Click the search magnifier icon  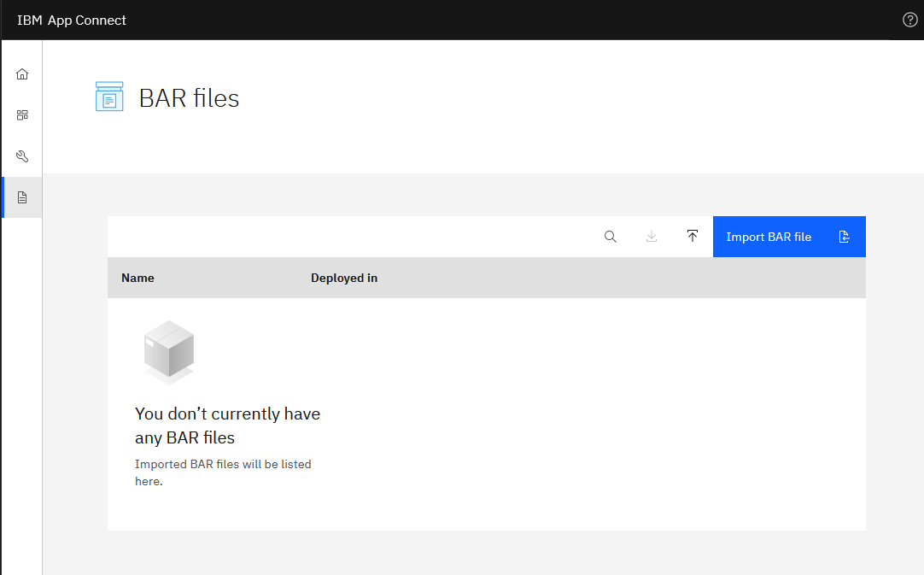(611, 237)
